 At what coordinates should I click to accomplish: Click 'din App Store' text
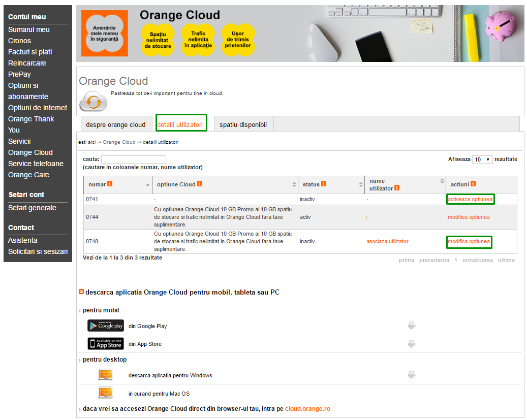(x=145, y=344)
